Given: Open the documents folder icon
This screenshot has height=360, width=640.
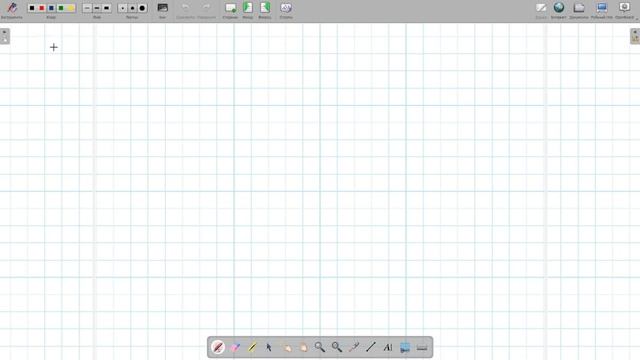Looking at the screenshot, I should point(579,8).
